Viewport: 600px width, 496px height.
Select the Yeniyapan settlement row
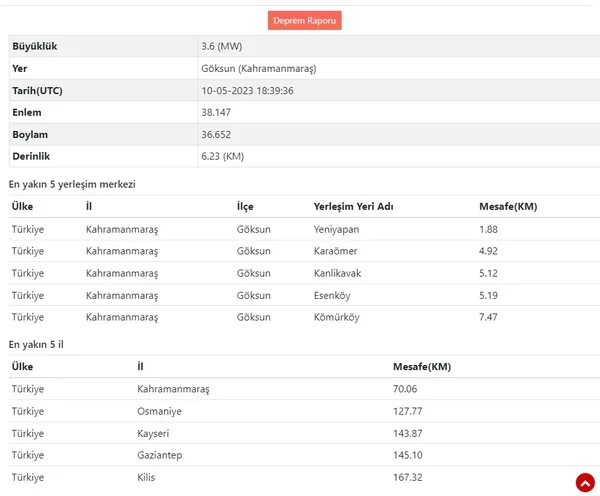[x=304, y=229]
